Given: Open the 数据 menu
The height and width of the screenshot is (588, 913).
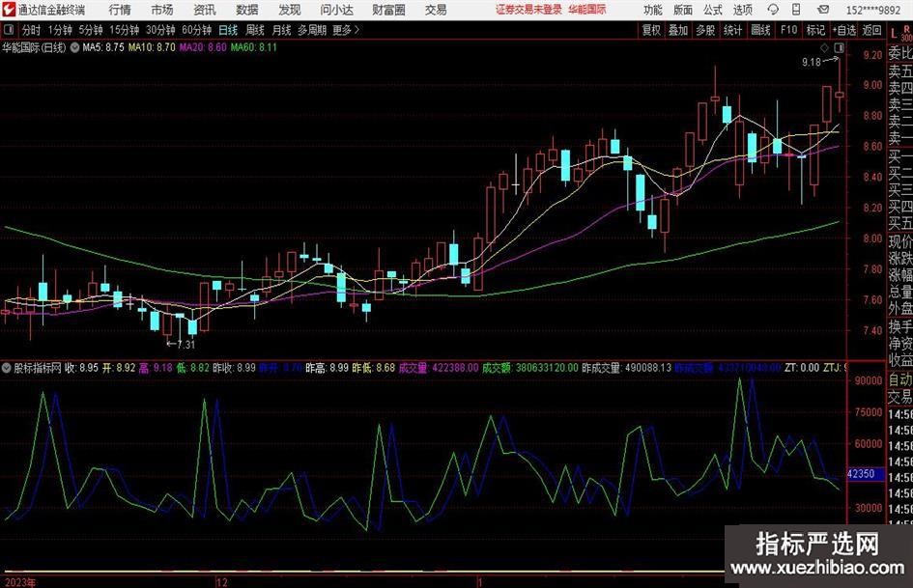Looking at the screenshot, I should (x=247, y=10).
